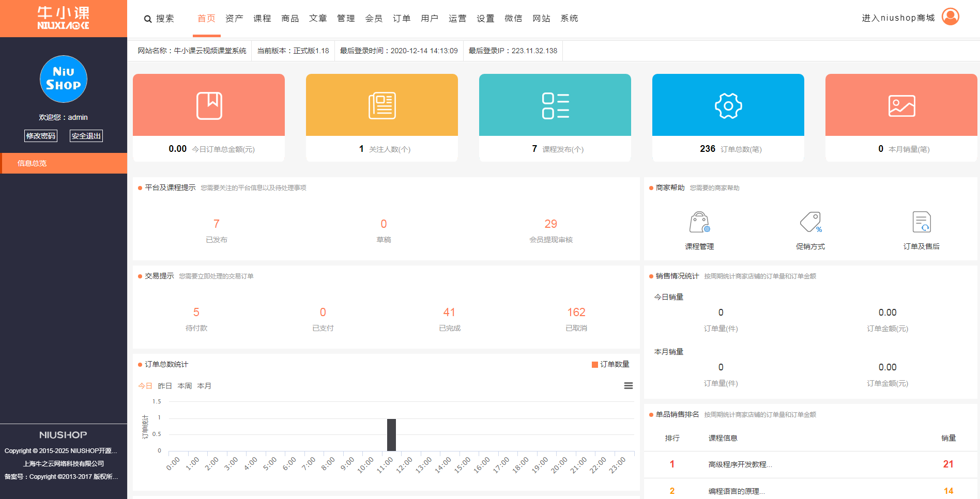
Task: Open the 订单 top menu
Action: click(402, 19)
